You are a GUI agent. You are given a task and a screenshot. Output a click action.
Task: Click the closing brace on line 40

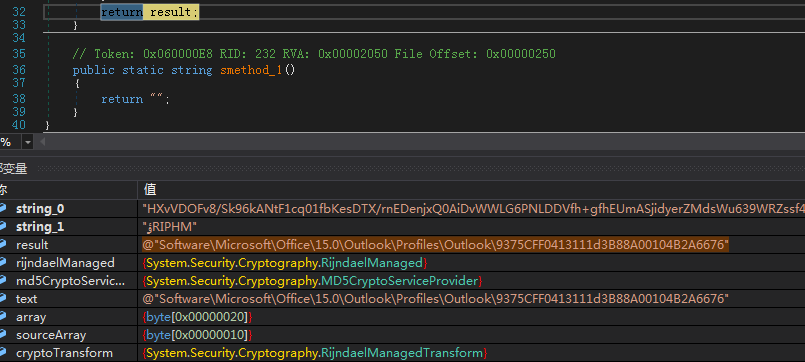coord(48,125)
